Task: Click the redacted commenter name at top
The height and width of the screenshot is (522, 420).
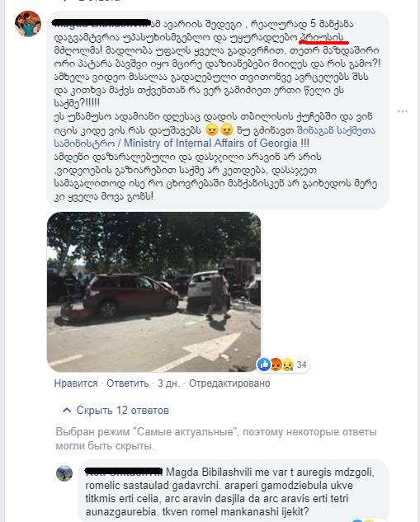Action: [x=101, y=23]
